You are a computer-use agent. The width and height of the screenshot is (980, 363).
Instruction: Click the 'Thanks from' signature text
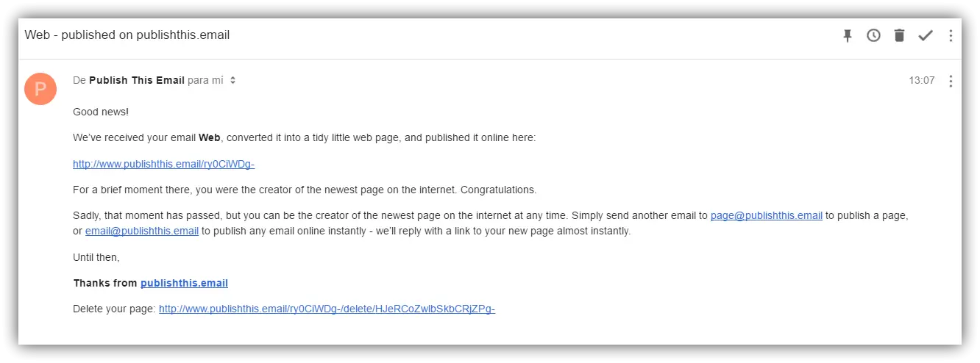105,283
